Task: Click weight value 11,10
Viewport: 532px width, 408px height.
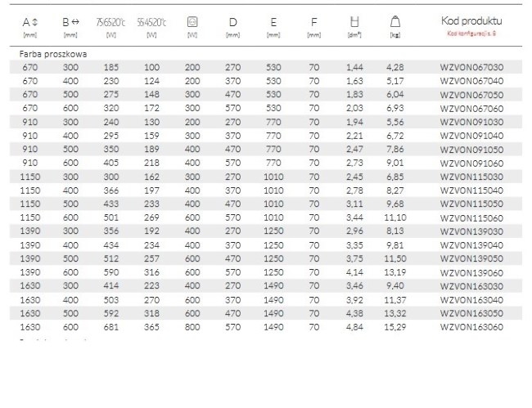Action: pyautogui.click(x=395, y=217)
